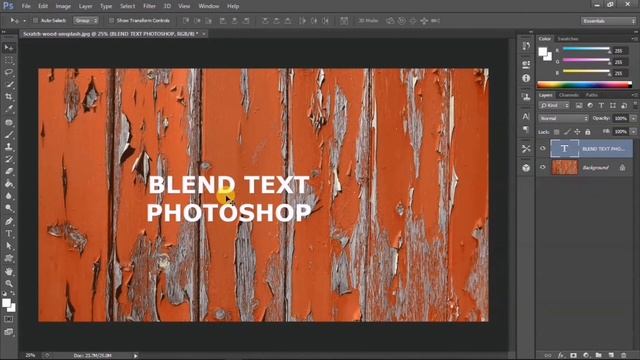Click the Delete layer trash icon

tap(623, 356)
